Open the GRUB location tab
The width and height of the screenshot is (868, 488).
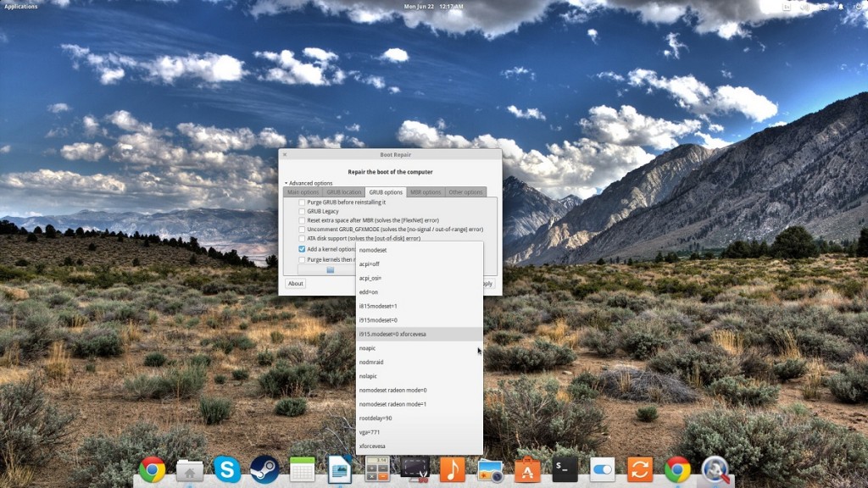(343, 192)
